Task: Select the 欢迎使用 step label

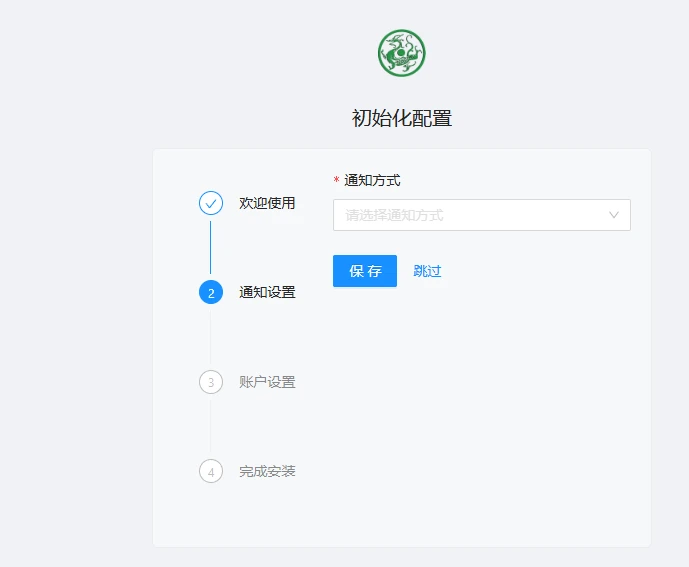Action: click(267, 203)
